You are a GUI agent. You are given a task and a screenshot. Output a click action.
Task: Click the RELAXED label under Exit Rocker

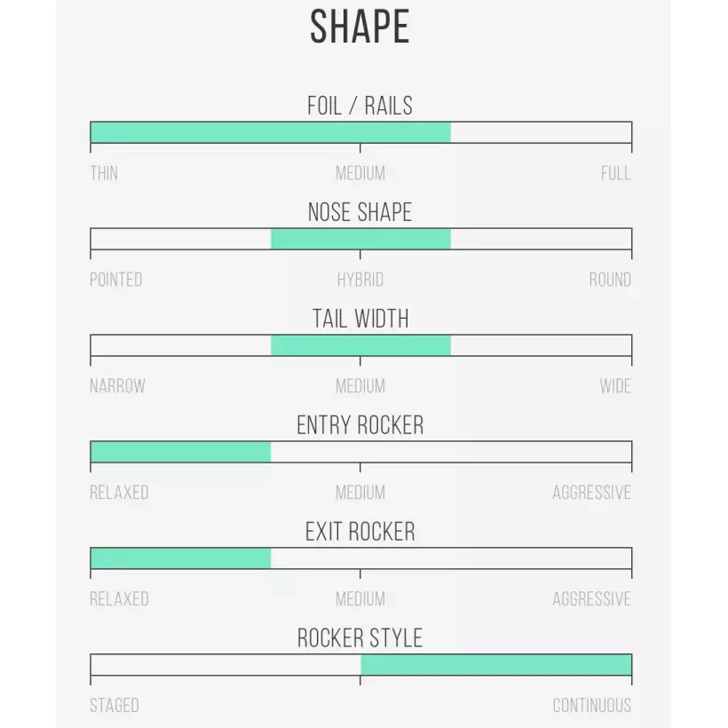point(119,599)
